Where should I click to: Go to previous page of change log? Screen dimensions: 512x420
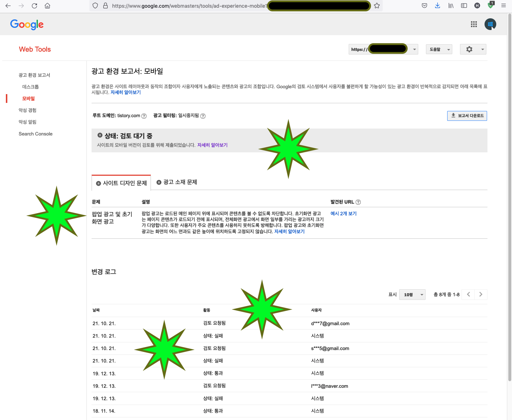point(468,294)
